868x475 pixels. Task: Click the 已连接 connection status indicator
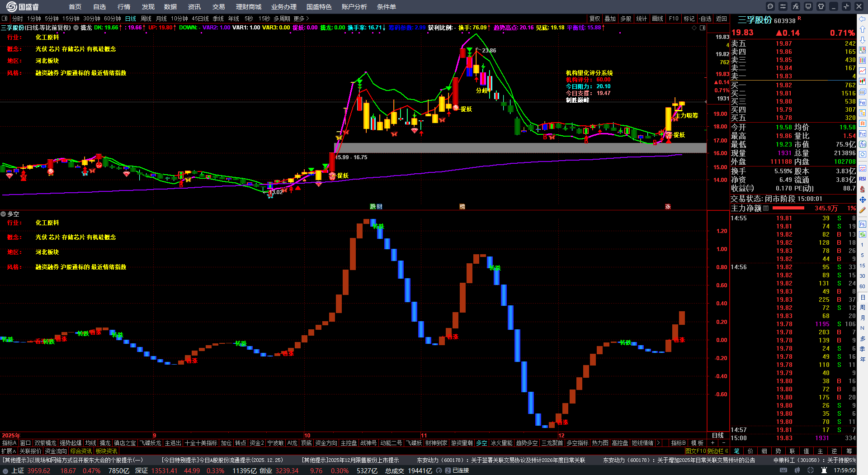[x=461, y=470]
